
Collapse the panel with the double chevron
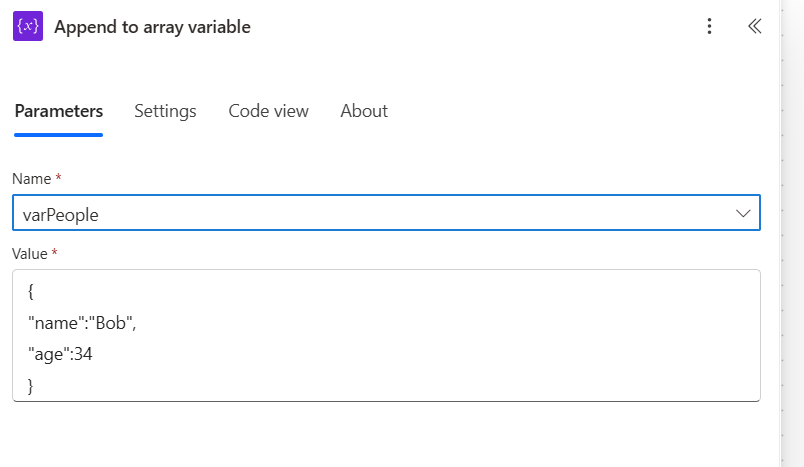coord(755,27)
